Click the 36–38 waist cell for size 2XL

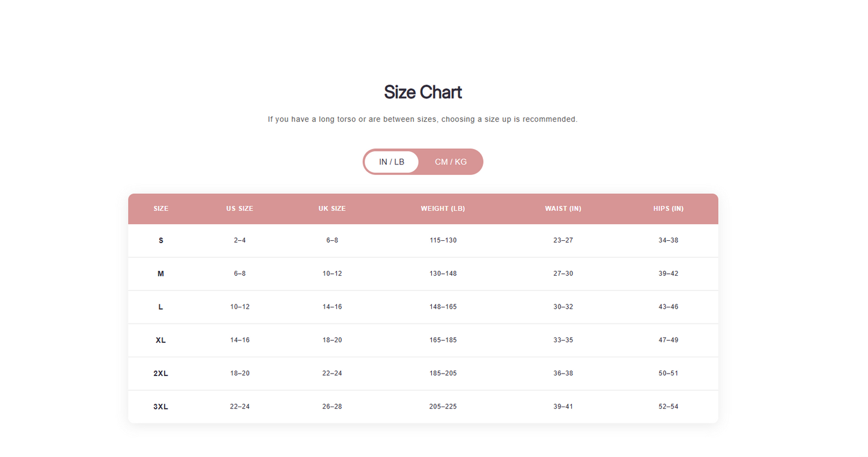pos(563,373)
